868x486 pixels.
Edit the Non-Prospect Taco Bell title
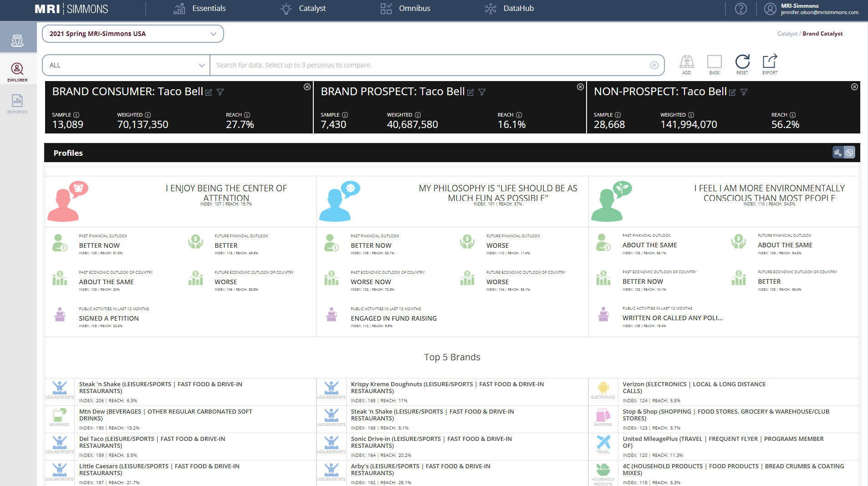[732, 92]
